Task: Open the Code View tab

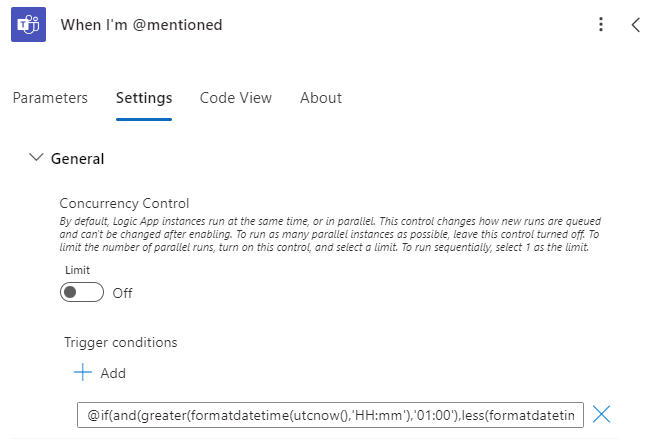Action: point(236,98)
